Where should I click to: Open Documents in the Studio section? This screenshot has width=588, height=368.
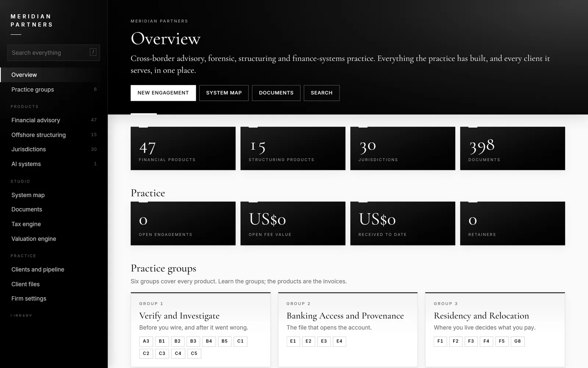(x=54, y=209)
